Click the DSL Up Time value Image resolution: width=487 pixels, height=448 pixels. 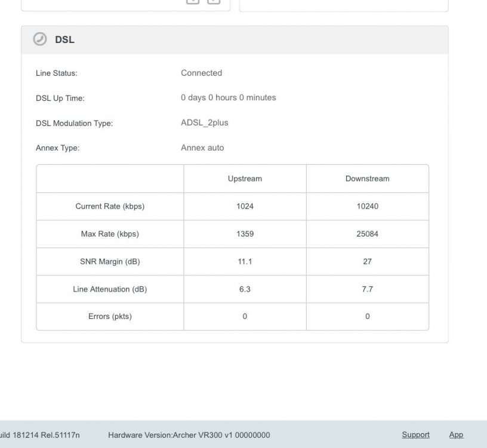tap(228, 97)
